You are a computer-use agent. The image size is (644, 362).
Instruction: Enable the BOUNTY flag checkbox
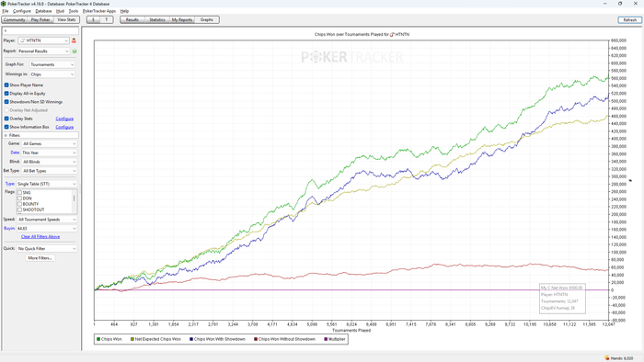(19, 204)
